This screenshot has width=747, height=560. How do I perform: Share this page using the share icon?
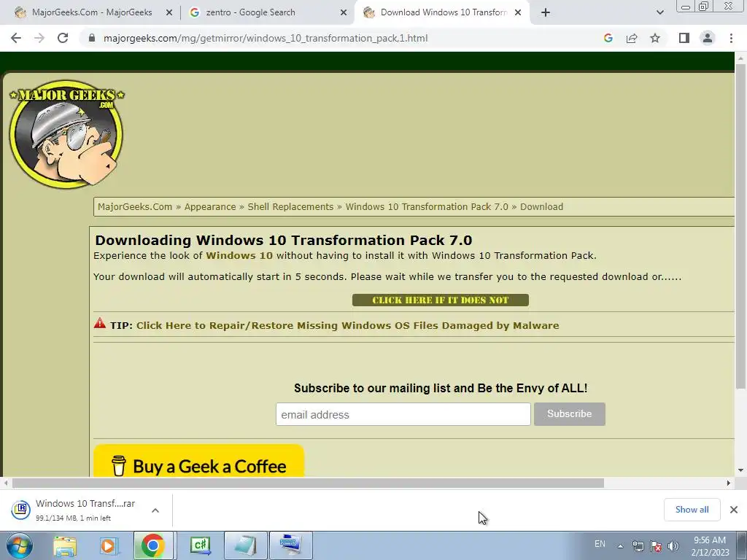632,38
